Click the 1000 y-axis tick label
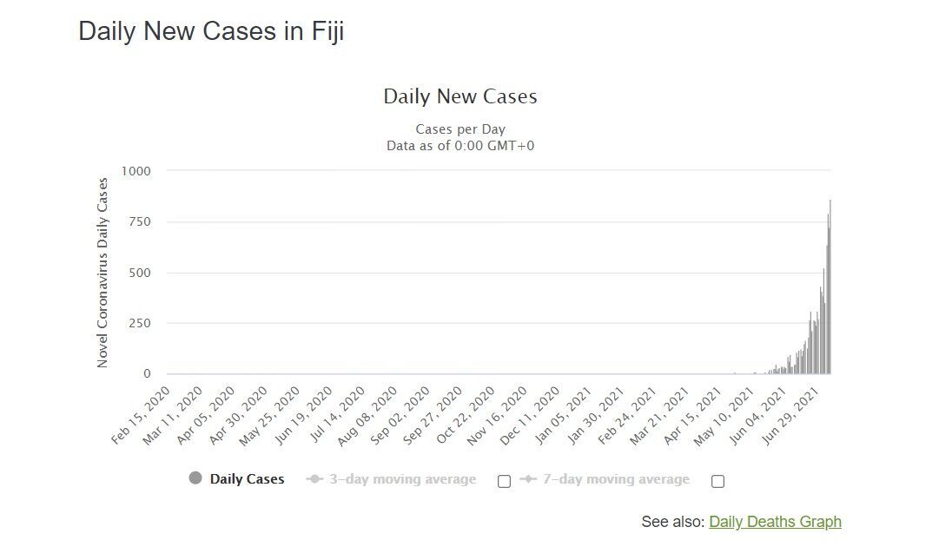939x560 pixels. 135,171
